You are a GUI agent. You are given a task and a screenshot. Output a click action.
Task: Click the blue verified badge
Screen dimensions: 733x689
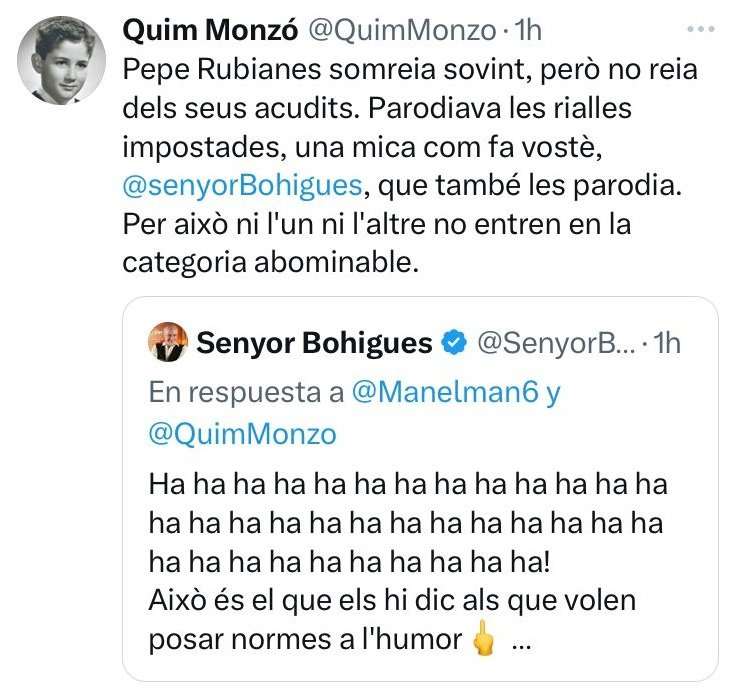[454, 343]
